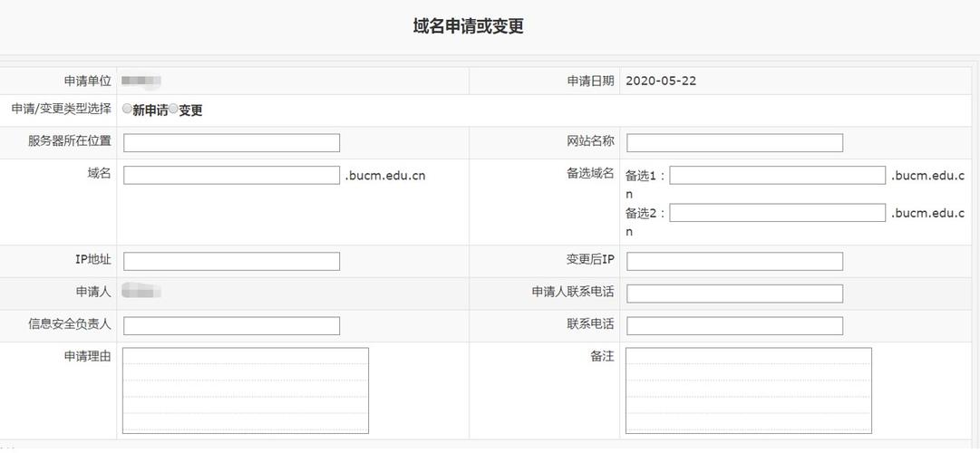Click the 备选2 domain input field
This screenshot has width=980, height=453.
[778, 212]
